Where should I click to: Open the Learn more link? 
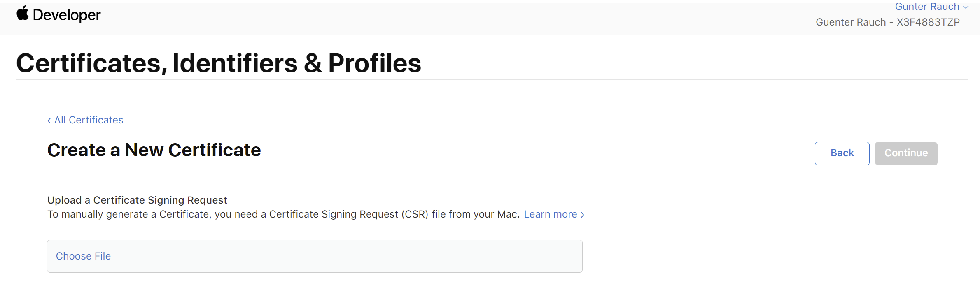[x=550, y=214]
